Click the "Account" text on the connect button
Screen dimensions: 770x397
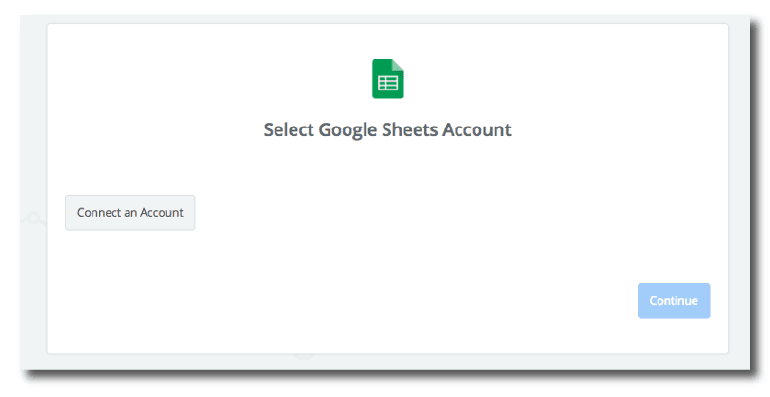(x=162, y=213)
